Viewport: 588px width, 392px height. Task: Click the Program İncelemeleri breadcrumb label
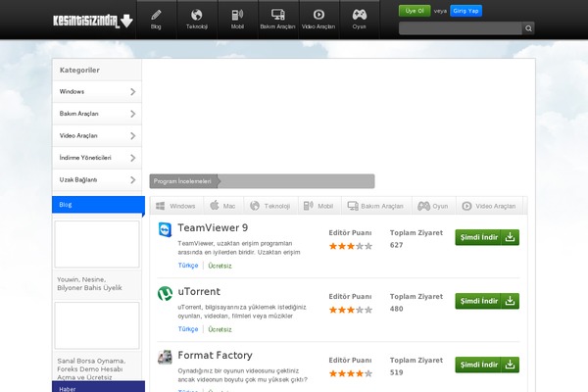(182, 181)
